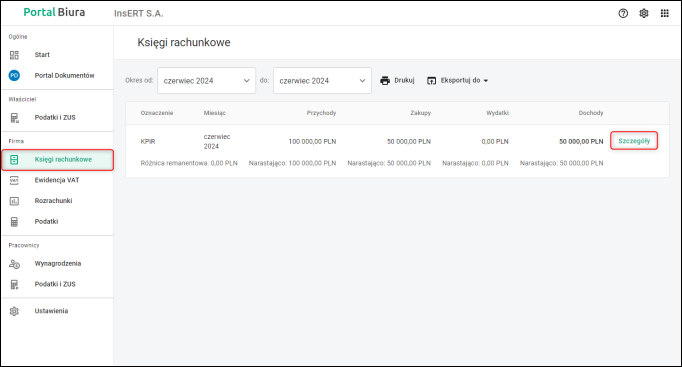Open the 'Okres od' czerwiec 2024 dropdown

[207, 80]
